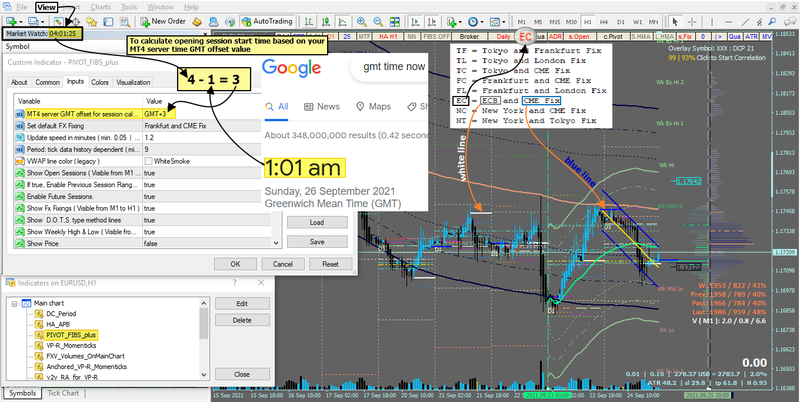The height and width of the screenshot is (402, 800).
Task: Select the vertical line drawing tool
Action: tap(712, 21)
